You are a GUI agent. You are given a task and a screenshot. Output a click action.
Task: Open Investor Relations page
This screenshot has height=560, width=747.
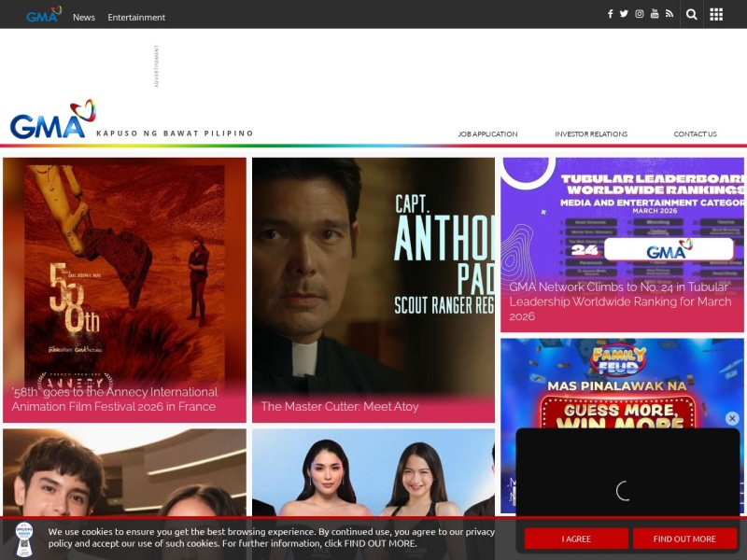point(591,133)
